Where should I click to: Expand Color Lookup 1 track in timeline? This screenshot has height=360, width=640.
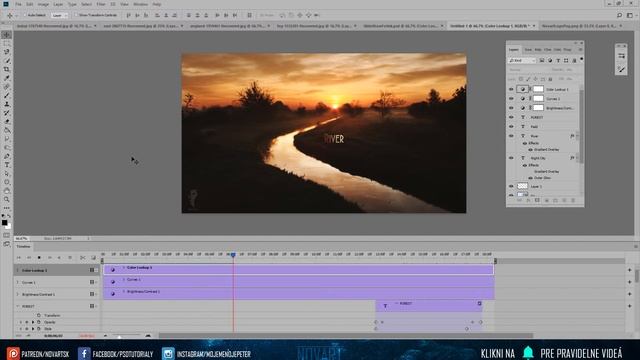[x=18, y=270]
